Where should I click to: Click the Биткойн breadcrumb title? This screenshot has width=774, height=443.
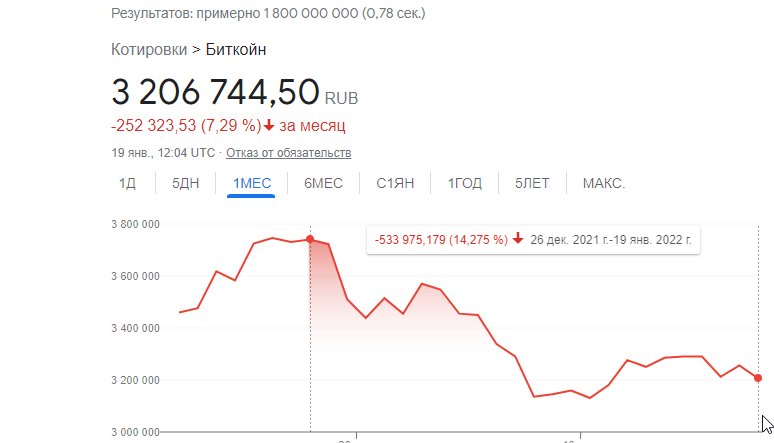236,50
